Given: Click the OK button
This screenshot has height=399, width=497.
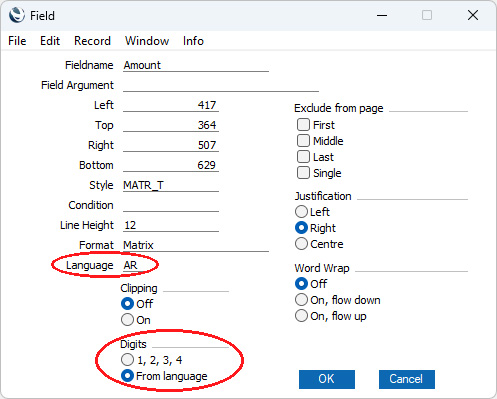Looking at the screenshot, I should point(327,379).
